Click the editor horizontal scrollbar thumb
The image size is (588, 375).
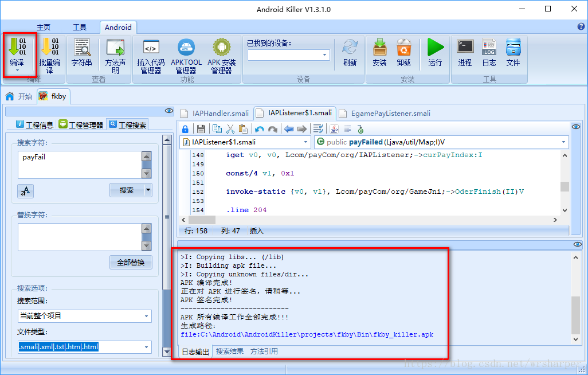pos(202,220)
